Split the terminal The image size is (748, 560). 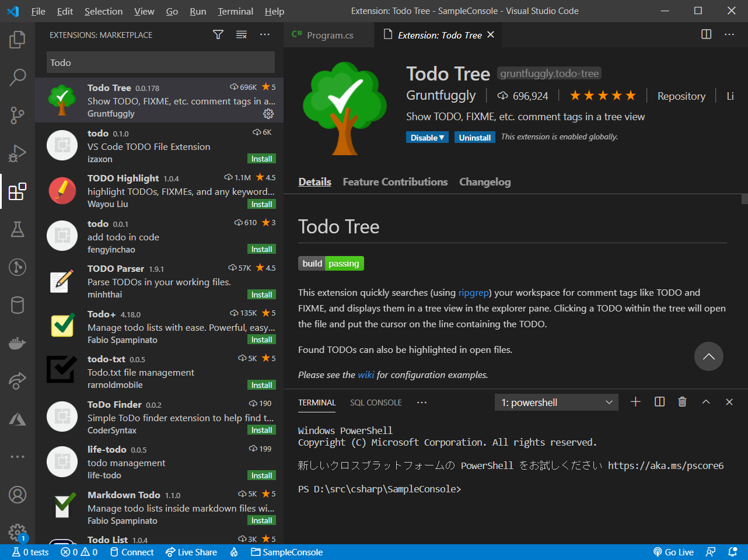coord(659,402)
